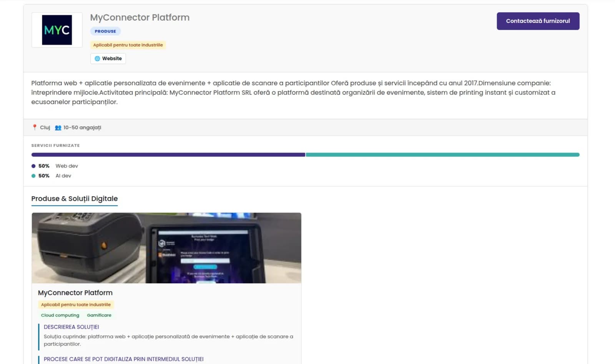Click the globe icon in the Website button
This screenshot has height=364, width=615.
[x=97, y=58]
